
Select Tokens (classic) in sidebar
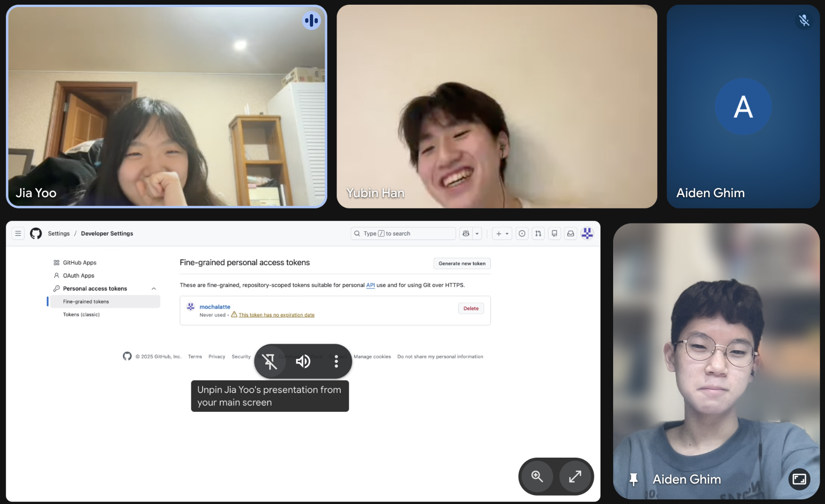pos(82,314)
